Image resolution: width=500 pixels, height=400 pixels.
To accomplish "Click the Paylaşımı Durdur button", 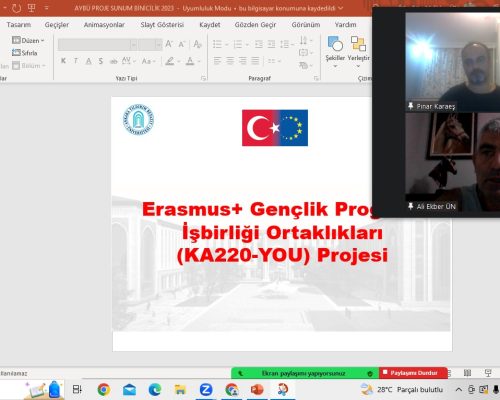I will (x=413, y=373).
